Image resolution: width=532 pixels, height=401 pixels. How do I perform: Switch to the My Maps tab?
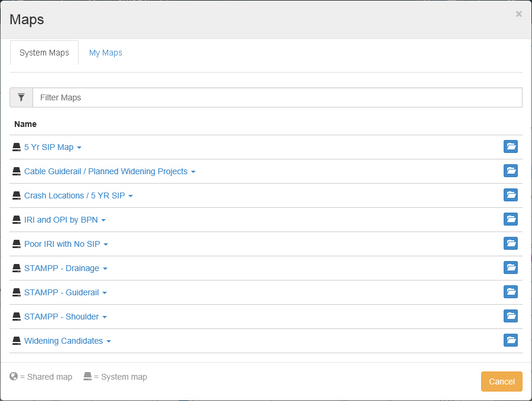click(106, 53)
